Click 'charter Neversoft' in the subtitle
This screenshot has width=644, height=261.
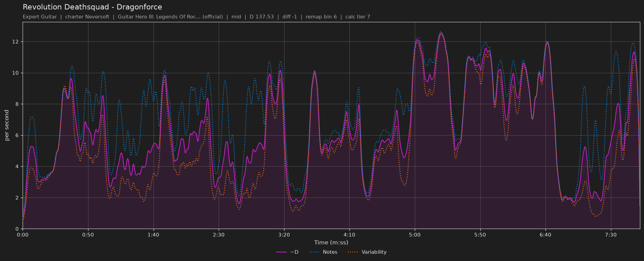click(x=87, y=17)
